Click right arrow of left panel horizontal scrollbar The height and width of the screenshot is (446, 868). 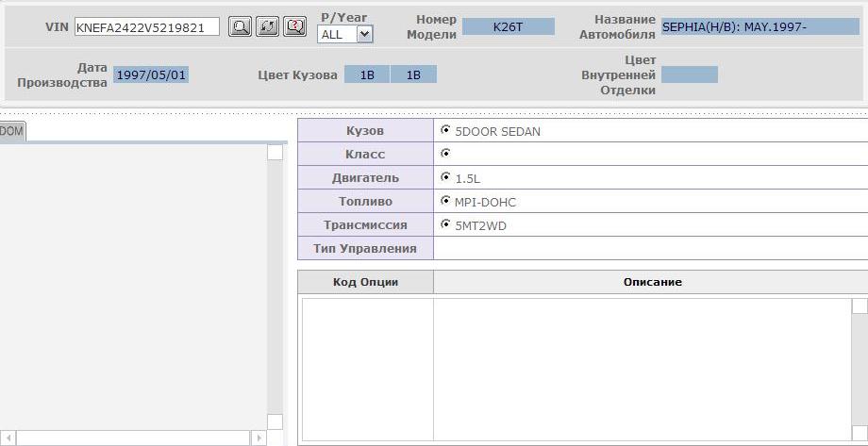[258, 438]
